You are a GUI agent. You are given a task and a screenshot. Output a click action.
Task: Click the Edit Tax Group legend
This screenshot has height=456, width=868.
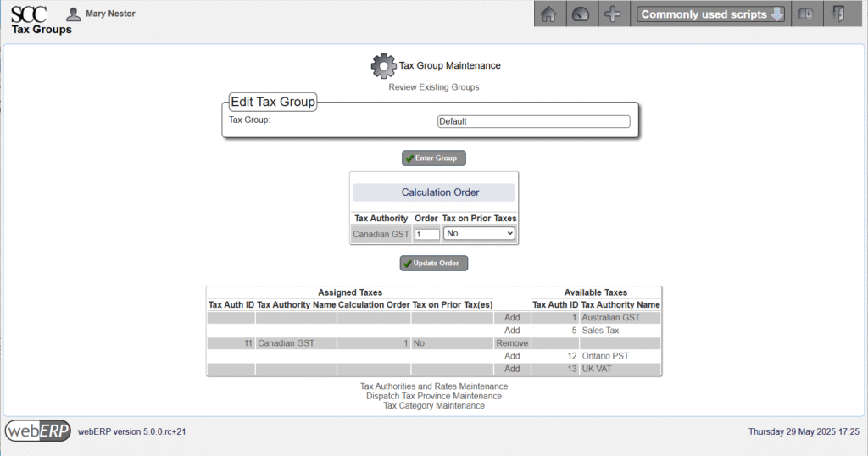[273, 102]
